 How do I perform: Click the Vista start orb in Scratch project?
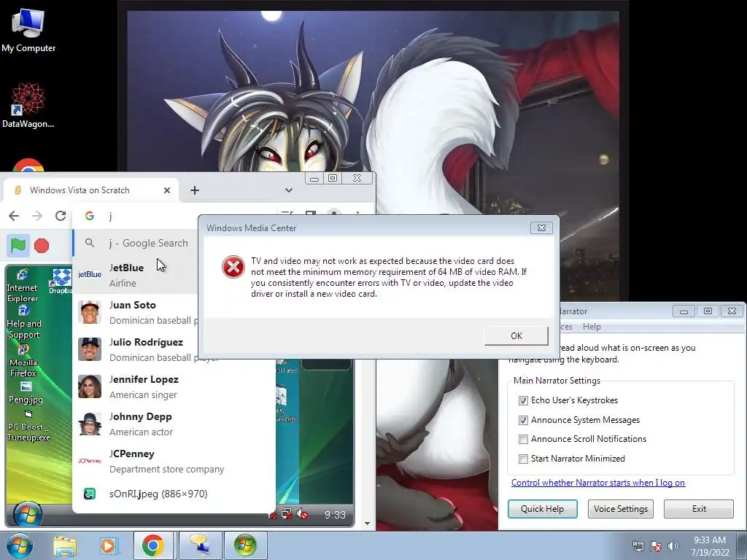click(x=28, y=514)
